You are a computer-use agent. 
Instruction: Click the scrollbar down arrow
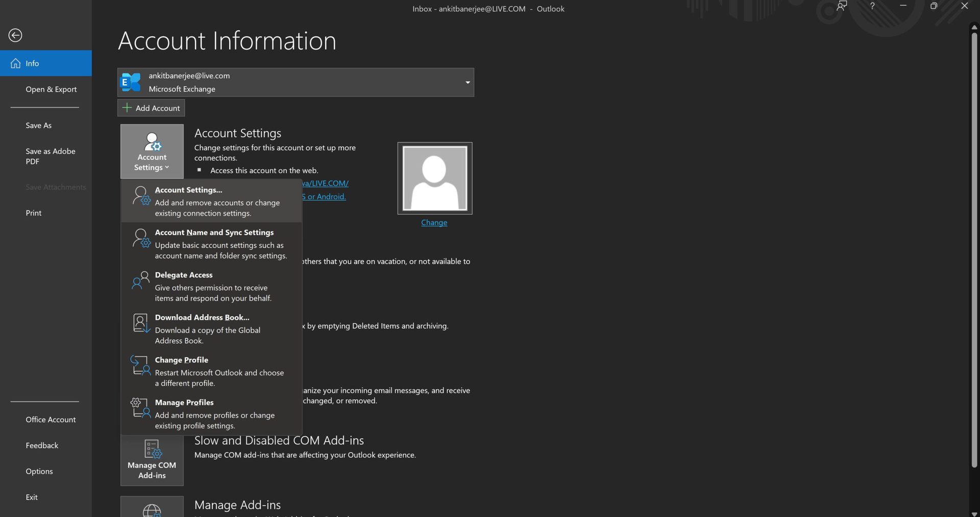point(974,513)
